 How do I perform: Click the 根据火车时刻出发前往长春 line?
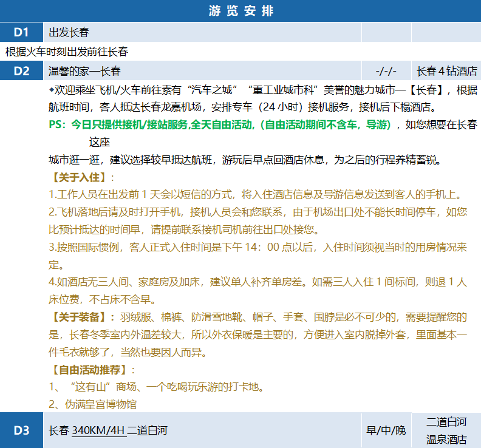(x=67, y=52)
